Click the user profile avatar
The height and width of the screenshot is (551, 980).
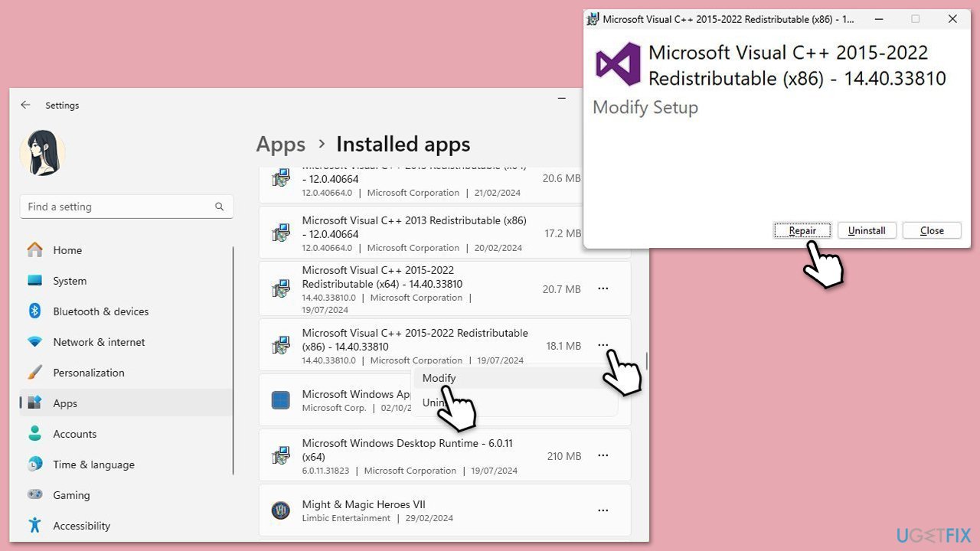coord(42,153)
